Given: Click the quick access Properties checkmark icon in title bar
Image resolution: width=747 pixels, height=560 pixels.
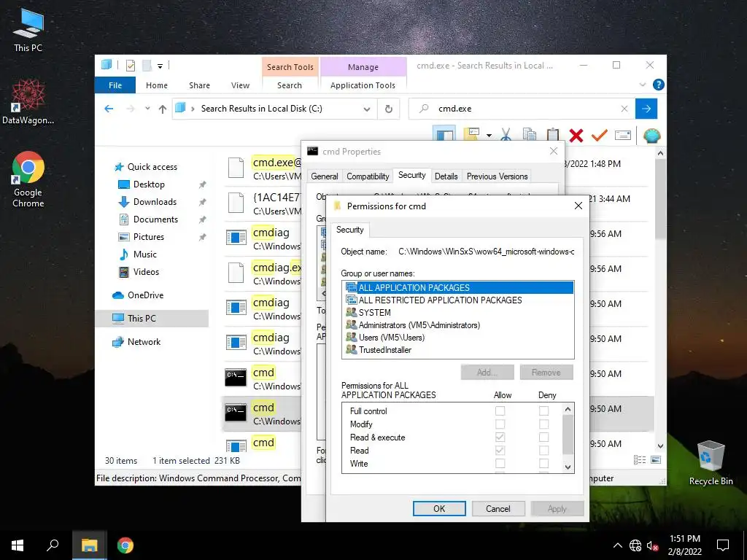Looking at the screenshot, I should coord(130,66).
